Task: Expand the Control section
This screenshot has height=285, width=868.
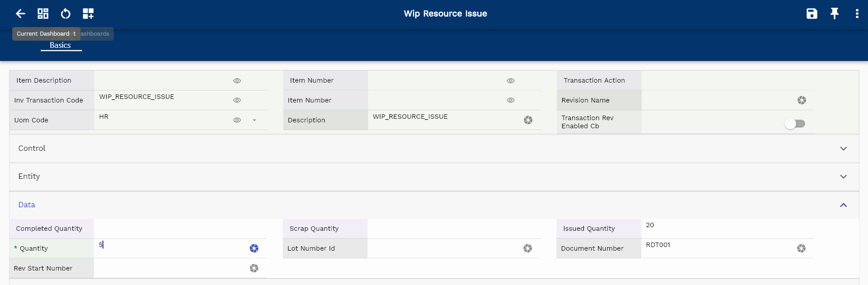Action: click(x=843, y=149)
